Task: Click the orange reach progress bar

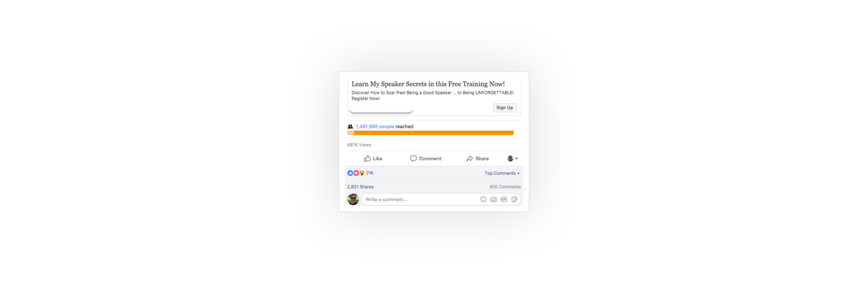Action: coord(430,133)
